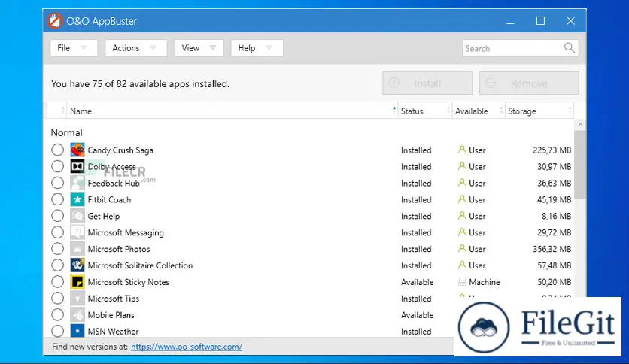Click the Candy Crush Saga app icon
Image resolution: width=629 pixels, height=364 pixels.
(77, 150)
